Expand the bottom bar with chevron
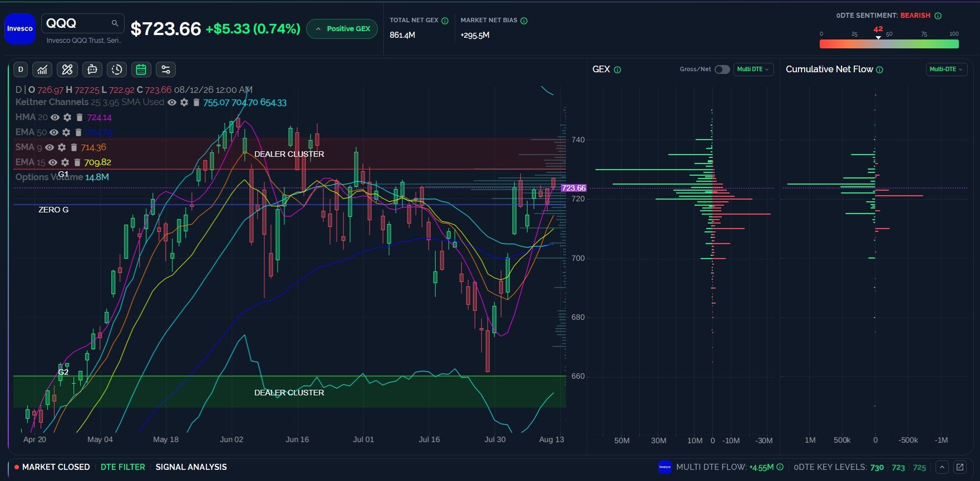Viewport: 980px width, 481px height. tap(942, 467)
